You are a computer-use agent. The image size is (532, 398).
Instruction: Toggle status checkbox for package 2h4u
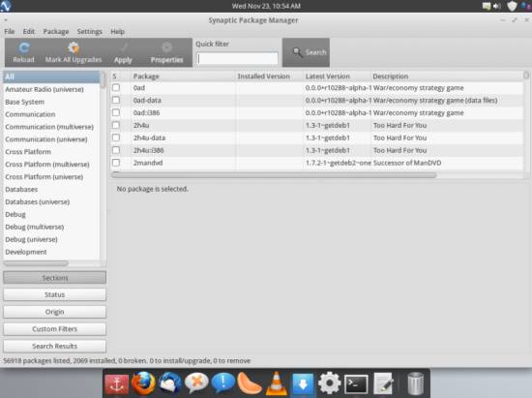tap(116, 125)
